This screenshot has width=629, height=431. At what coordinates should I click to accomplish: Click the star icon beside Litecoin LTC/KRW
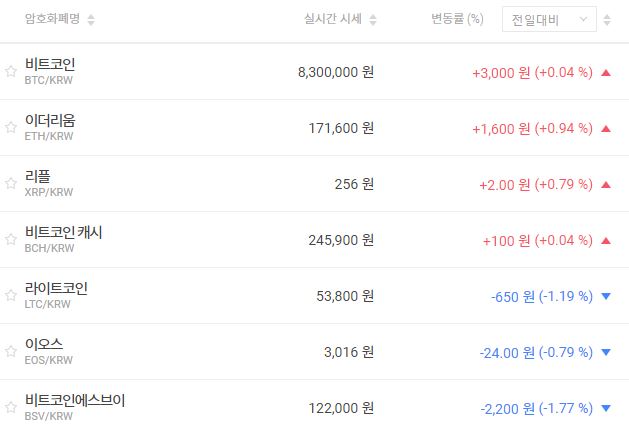[11, 296]
